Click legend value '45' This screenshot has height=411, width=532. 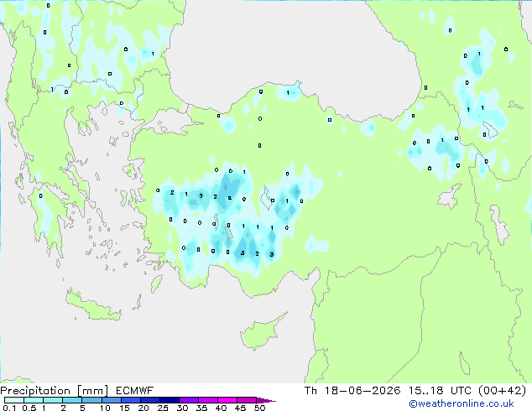point(240,408)
